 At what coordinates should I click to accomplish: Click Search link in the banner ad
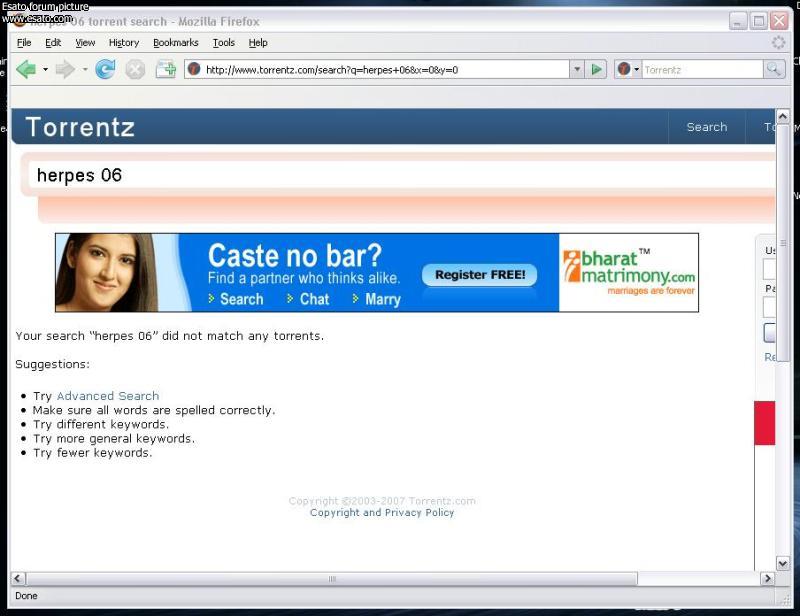click(236, 299)
